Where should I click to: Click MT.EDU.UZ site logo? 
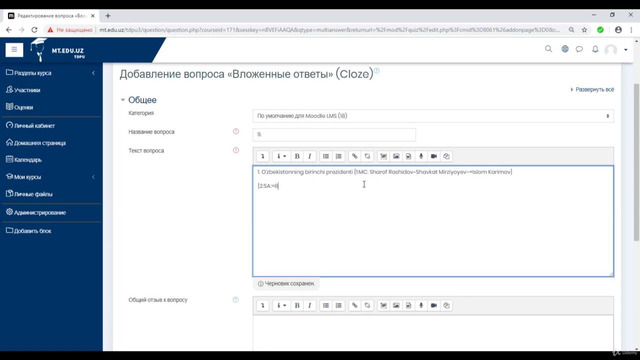tap(57, 51)
